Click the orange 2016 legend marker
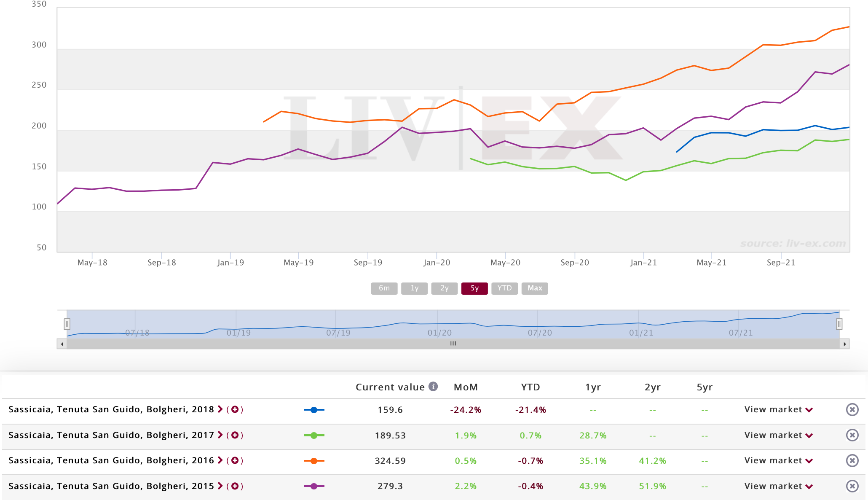Image resolution: width=868 pixels, height=500 pixels. [314, 461]
